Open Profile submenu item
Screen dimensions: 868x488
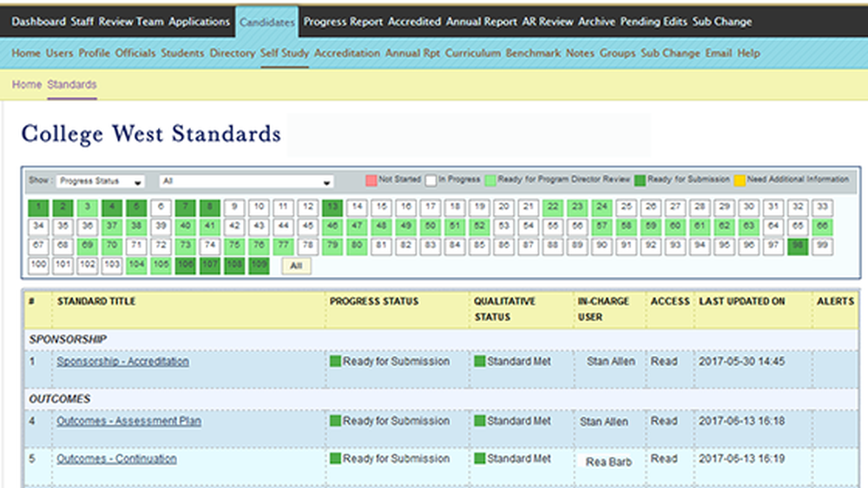(94, 53)
